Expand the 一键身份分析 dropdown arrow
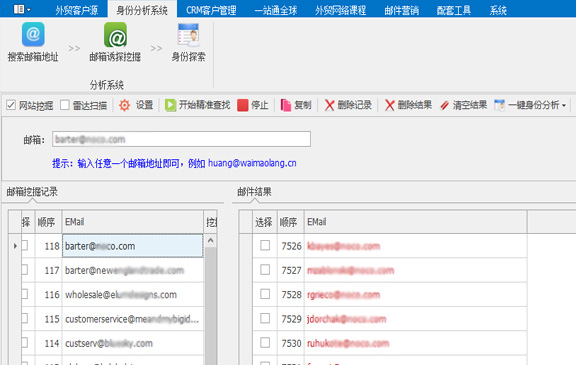This screenshot has width=576, height=365. (564, 106)
